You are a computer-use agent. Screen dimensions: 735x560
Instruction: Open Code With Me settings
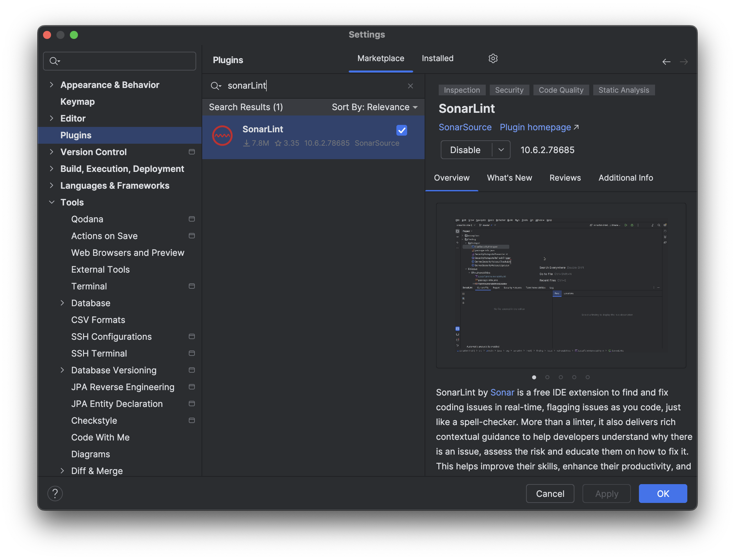(x=100, y=437)
